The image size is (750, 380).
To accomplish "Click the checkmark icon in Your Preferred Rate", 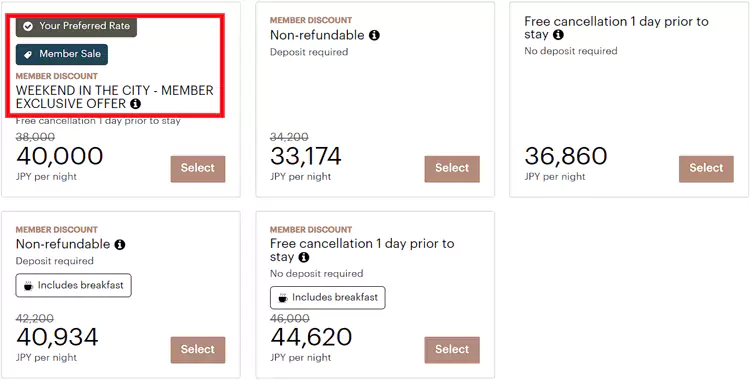I will point(28,26).
